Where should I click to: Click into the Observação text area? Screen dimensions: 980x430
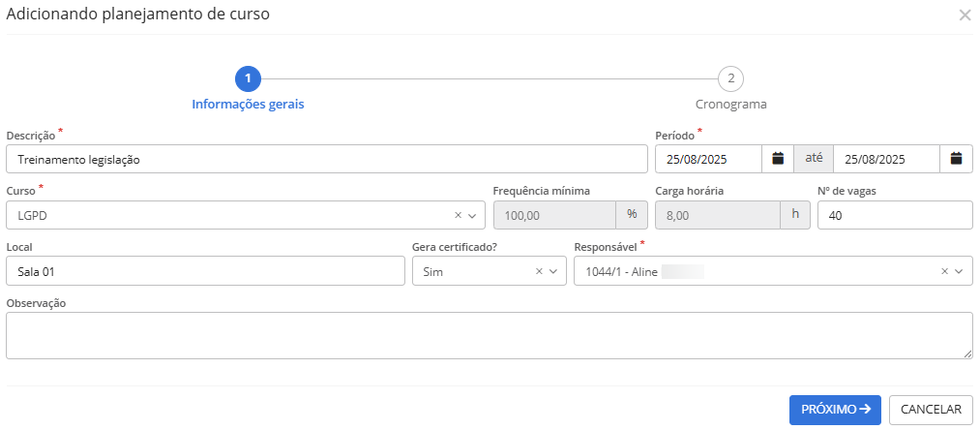point(489,335)
